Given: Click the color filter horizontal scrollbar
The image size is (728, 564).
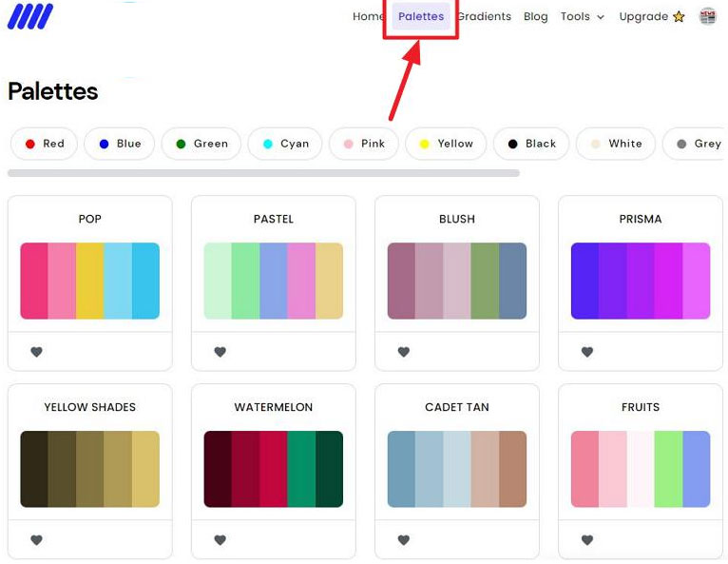Looking at the screenshot, I should pos(263,173).
